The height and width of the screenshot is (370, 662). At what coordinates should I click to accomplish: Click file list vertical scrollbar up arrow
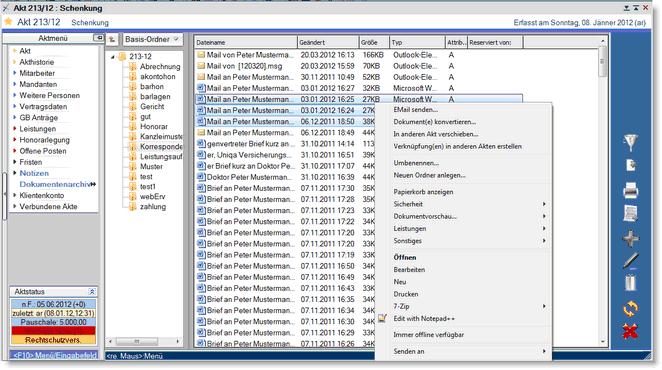point(602,41)
